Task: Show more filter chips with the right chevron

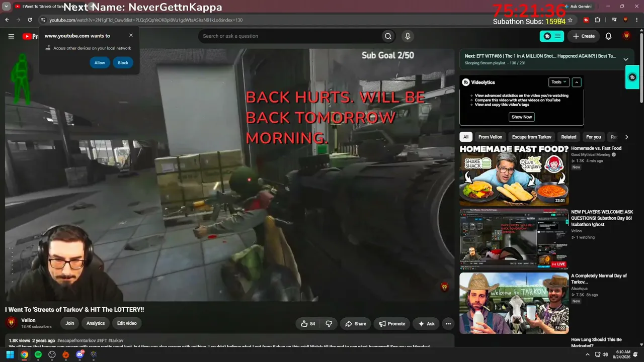Action: [626, 137]
